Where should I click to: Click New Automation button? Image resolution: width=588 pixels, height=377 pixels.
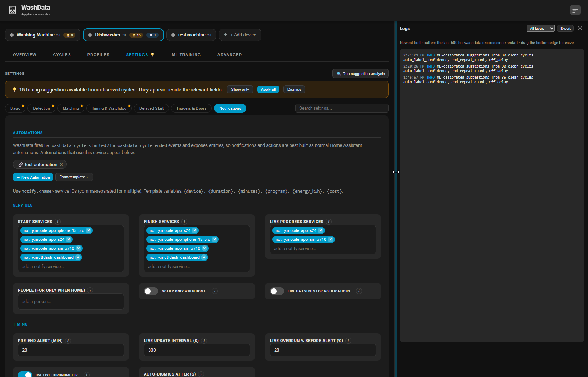(x=33, y=177)
